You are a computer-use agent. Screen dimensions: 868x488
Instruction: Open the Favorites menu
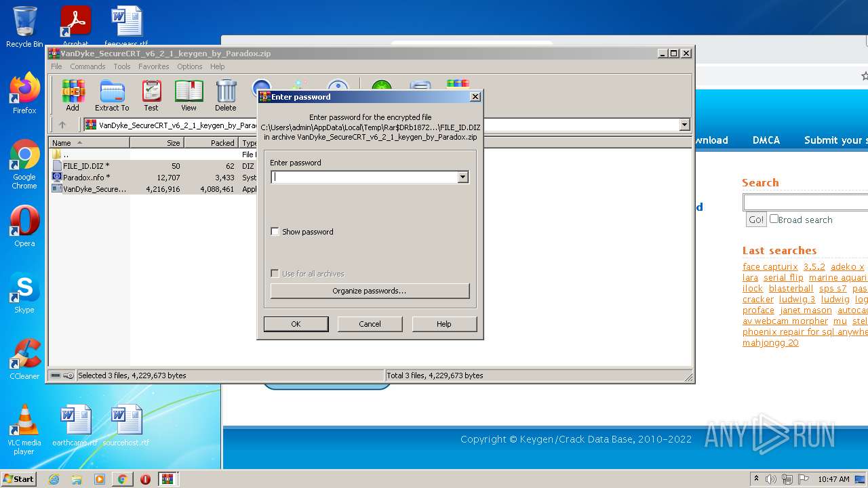(x=154, y=66)
